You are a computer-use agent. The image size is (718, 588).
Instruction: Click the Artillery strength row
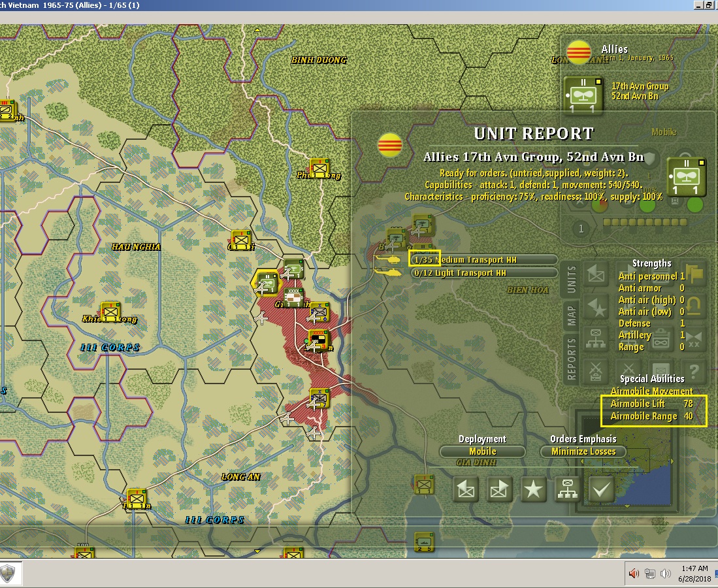[x=651, y=335]
